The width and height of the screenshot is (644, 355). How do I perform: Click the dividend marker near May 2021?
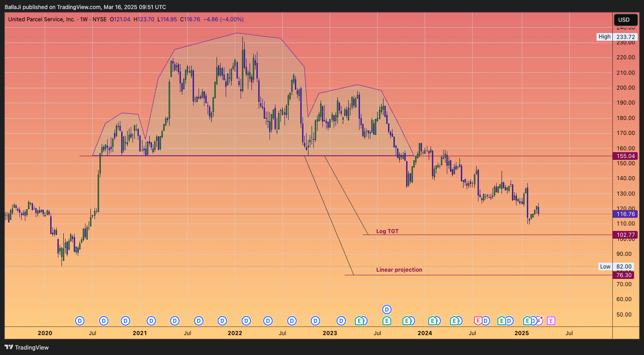point(175,321)
